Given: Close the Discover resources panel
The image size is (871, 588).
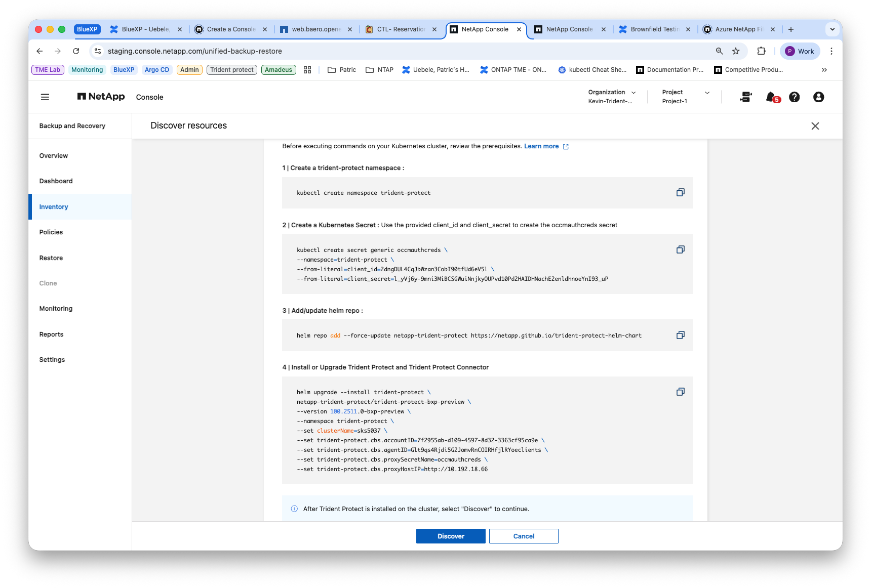Looking at the screenshot, I should pos(815,126).
